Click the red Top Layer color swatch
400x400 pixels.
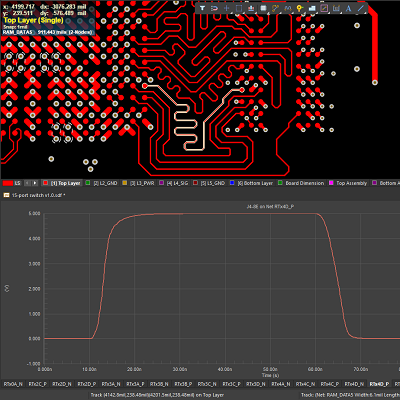pyautogui.click(x=46, y=183)
